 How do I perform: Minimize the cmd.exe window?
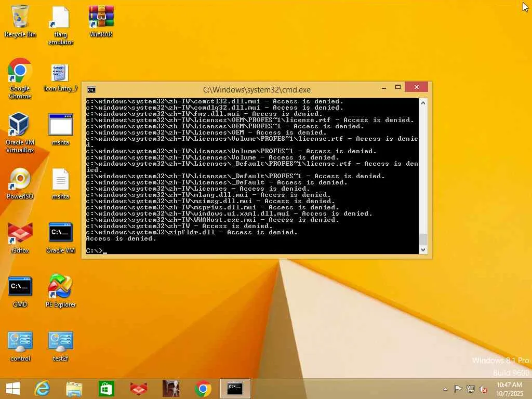(384, 87)
